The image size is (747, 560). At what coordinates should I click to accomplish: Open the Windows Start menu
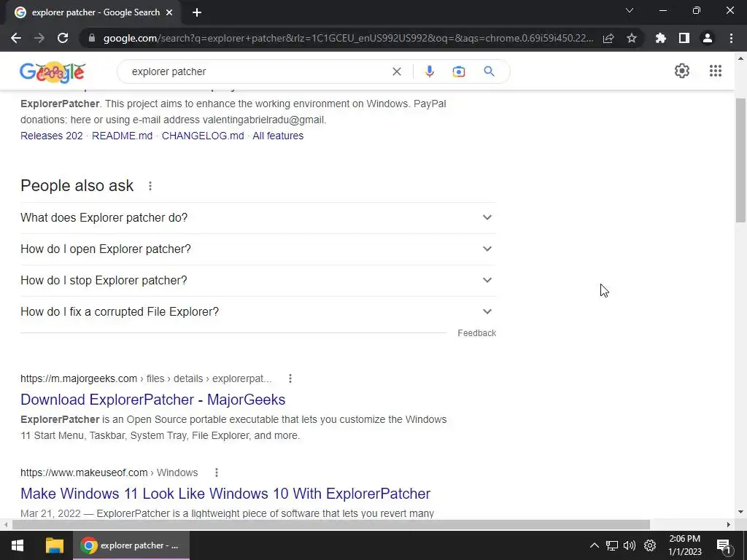(x=18, y=545)
